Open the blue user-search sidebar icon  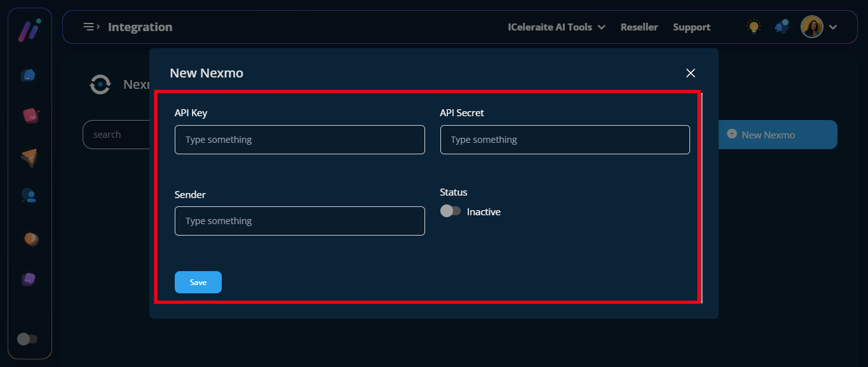pos(29,196)
